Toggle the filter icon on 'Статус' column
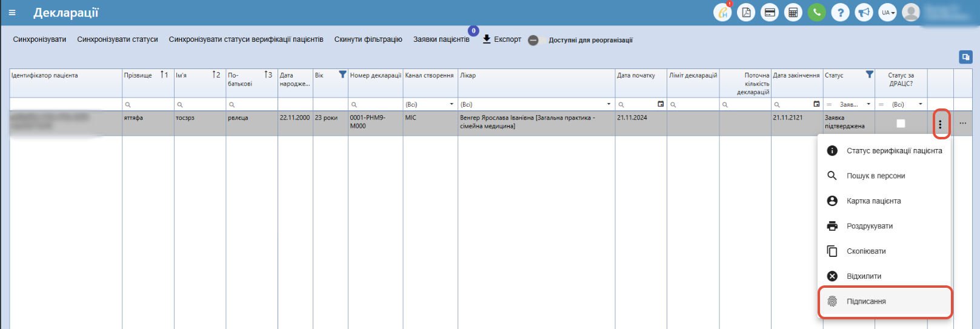Viewport: 980px width, 329px height. pyautogui.click(x=870, y=75)
